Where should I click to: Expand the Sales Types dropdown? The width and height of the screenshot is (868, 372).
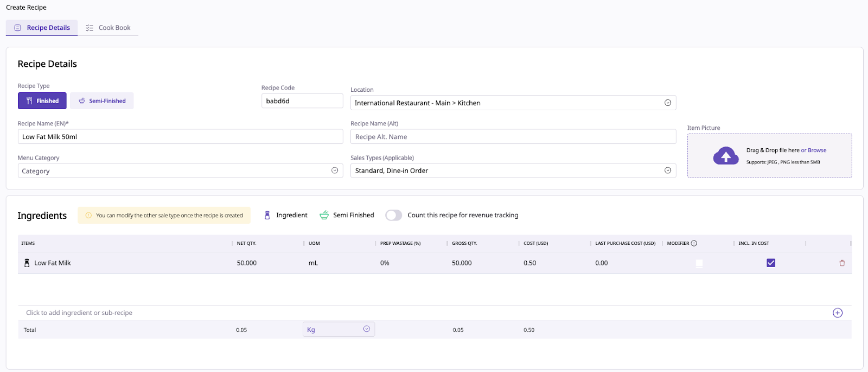[668, 171]
